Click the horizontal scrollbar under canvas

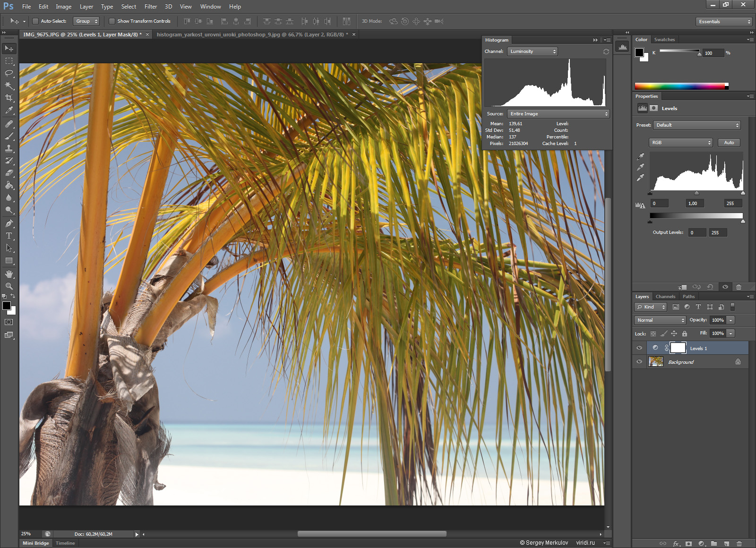372,534
